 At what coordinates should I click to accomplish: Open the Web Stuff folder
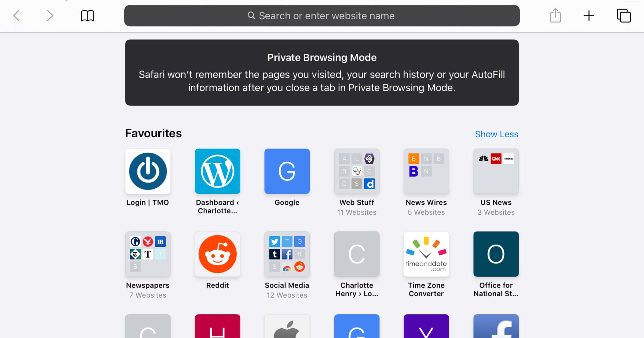pyautogui.click(x=357, y=171)
